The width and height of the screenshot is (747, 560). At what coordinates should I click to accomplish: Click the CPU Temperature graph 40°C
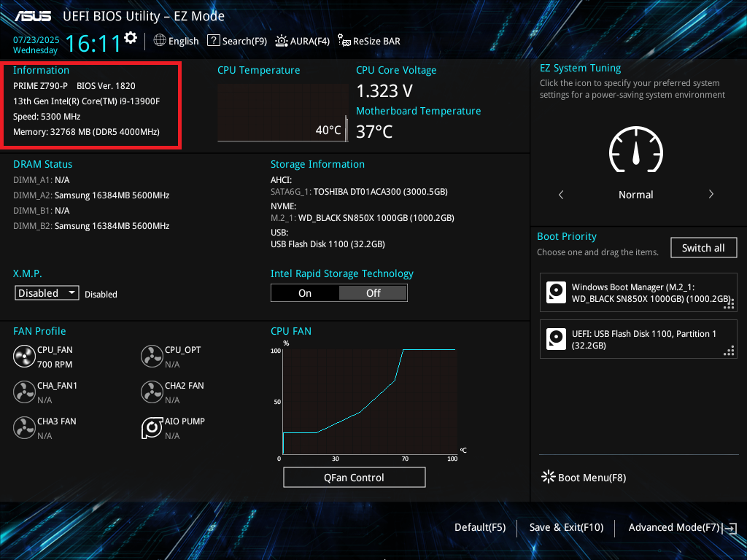pyautogui.click(x=283, y=113)
